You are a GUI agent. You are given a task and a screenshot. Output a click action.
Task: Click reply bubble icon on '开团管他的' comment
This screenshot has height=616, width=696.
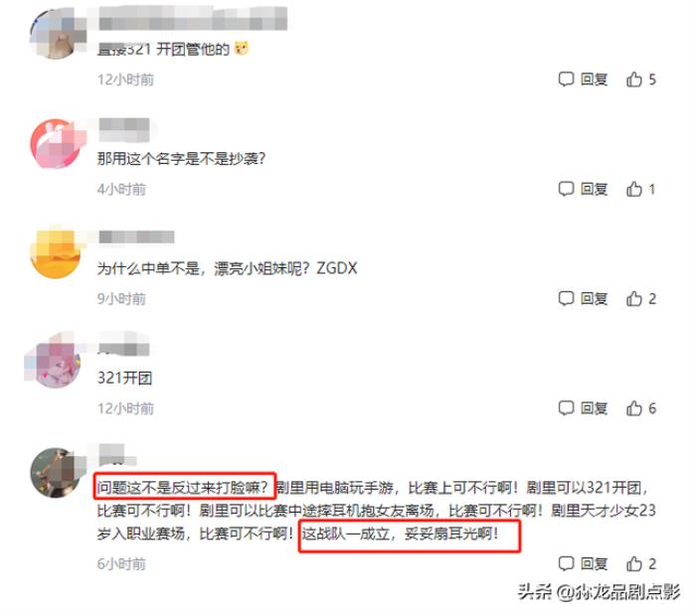566,79
